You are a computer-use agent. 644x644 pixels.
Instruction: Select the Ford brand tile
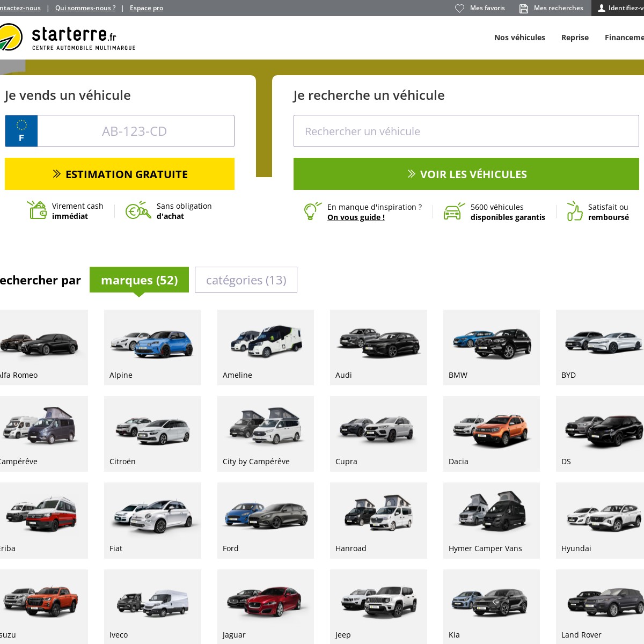266,521
